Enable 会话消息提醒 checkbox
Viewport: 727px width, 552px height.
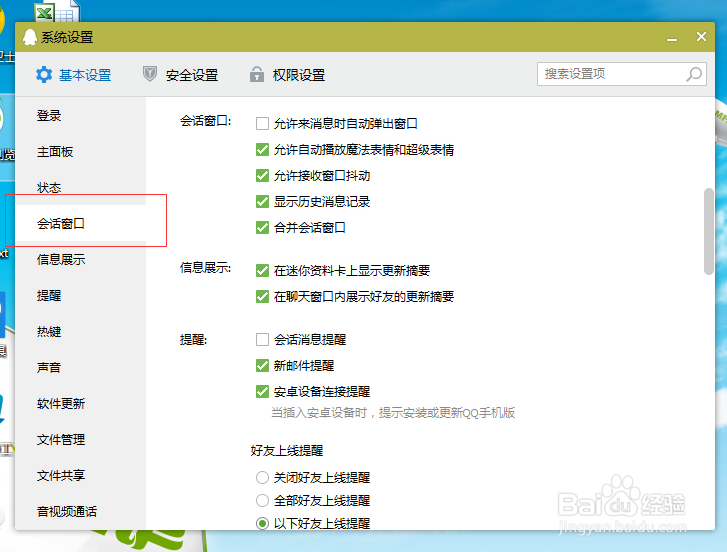(262, 340)
